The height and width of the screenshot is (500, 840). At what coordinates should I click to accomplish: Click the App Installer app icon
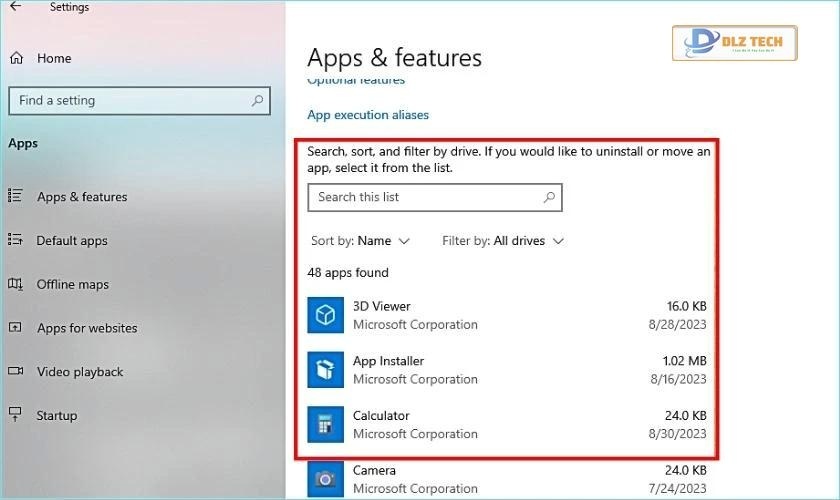pyautogui.click(x=326, y=370)
